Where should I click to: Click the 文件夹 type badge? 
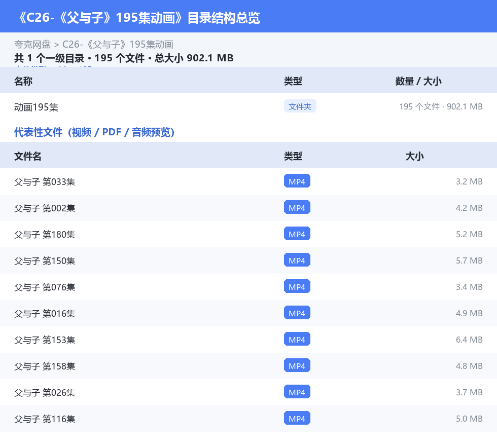point(300,106)
